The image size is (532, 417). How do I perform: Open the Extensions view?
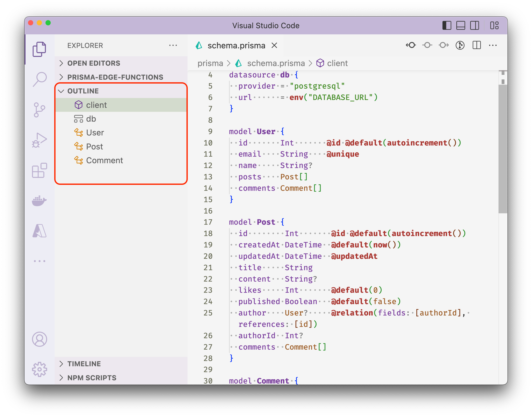tap(40, 170)
